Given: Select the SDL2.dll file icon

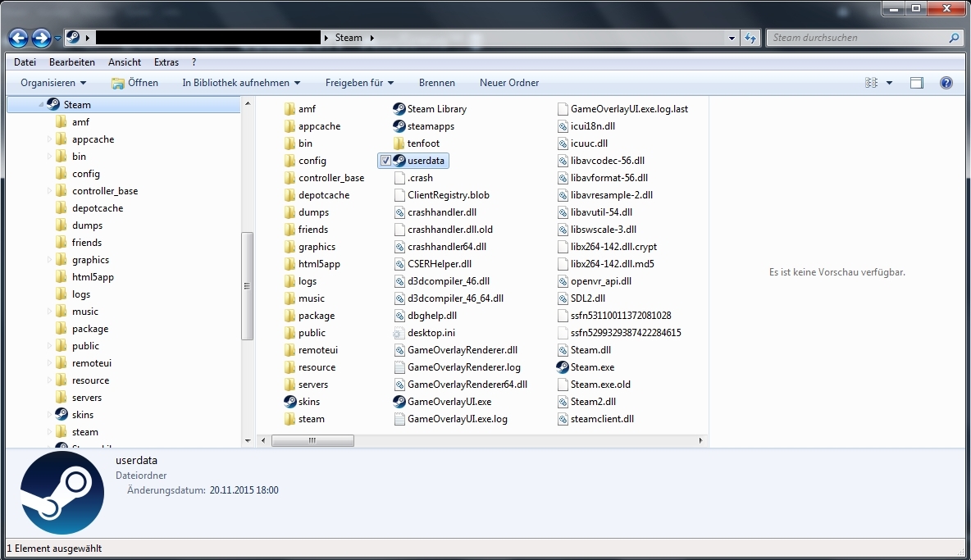Looking at the screenshot, I should pyautogui.click(x=563, y=298).
